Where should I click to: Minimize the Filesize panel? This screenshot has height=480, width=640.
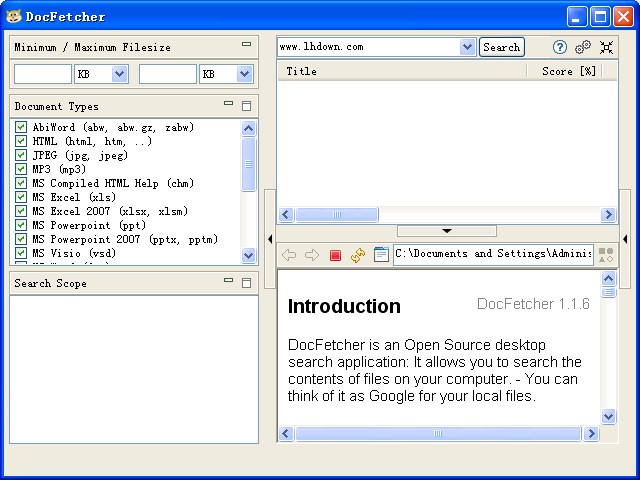(x=247, y=44)
